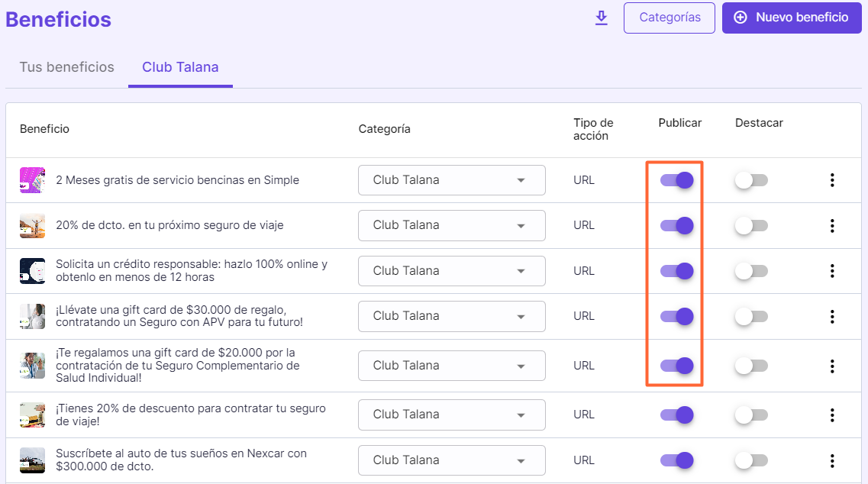Click 'Suscríbete al auto de tus sueños' text
The height and width of the screenshot is (484, 868).
[181, 460]
